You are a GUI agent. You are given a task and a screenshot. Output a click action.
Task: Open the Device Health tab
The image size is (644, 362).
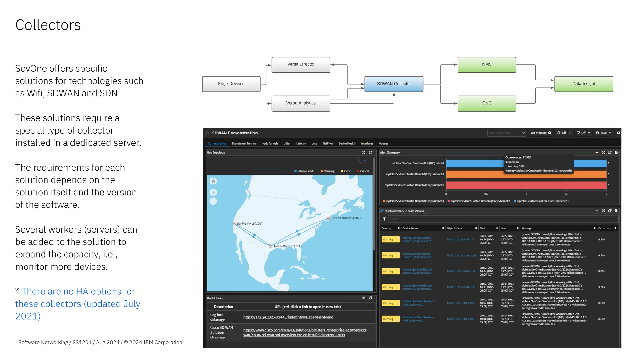point(347,144)
